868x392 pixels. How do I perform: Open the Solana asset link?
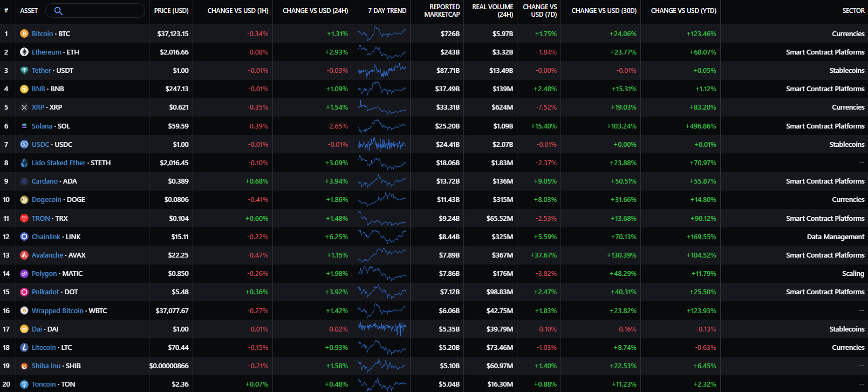click(x=42, y=126)
